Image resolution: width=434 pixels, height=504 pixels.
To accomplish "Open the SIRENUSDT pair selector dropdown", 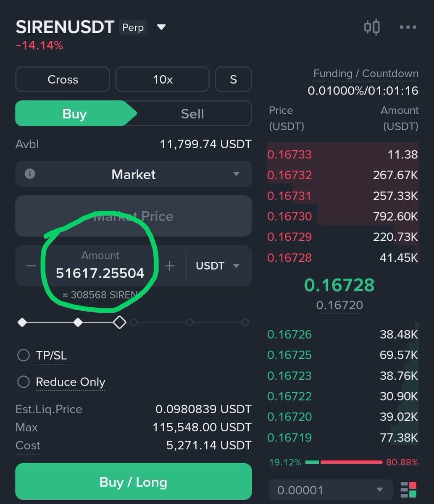I will (x=161, y=27).
